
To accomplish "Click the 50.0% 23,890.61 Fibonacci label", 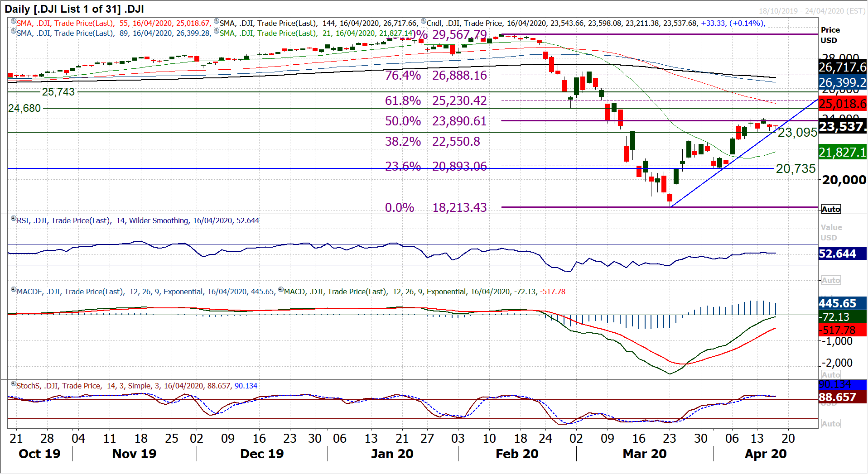I will click(x=436, y=121).
